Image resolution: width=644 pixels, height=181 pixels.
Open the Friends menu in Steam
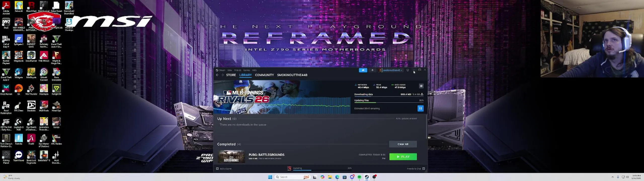[237, 70]
